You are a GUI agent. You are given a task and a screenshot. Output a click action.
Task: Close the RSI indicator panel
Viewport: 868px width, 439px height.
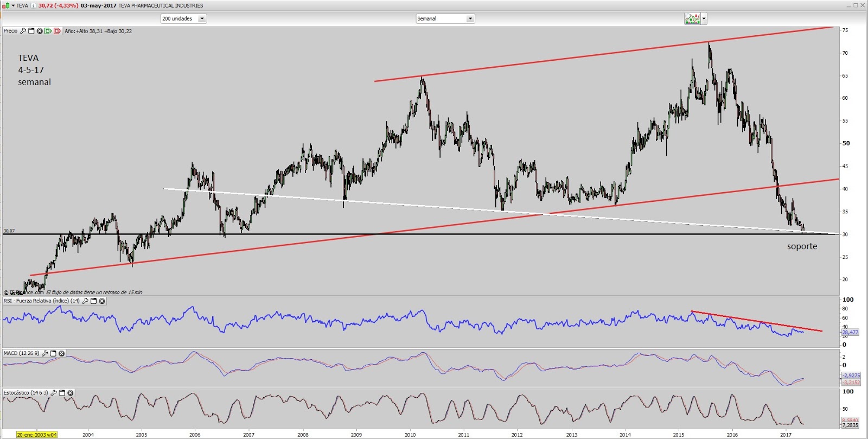pyautogui.click(x=102, y=301)
